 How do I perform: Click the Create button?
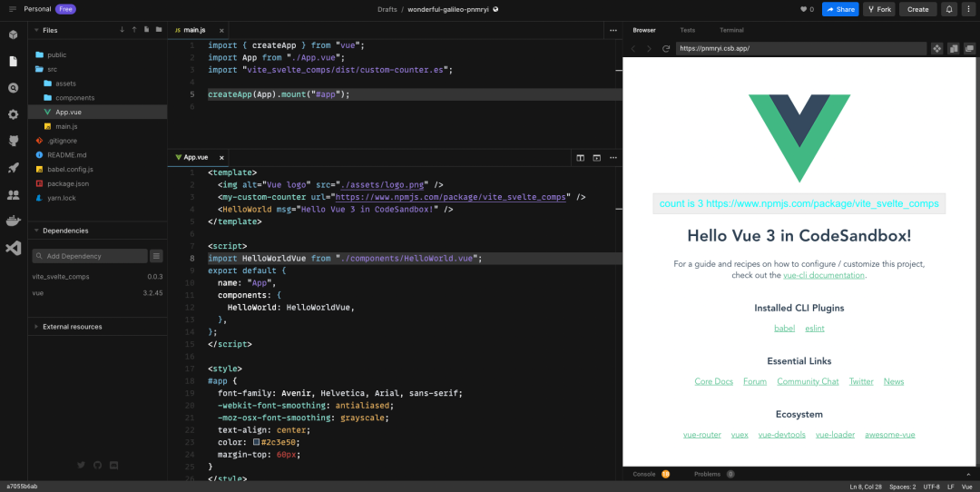918,9
